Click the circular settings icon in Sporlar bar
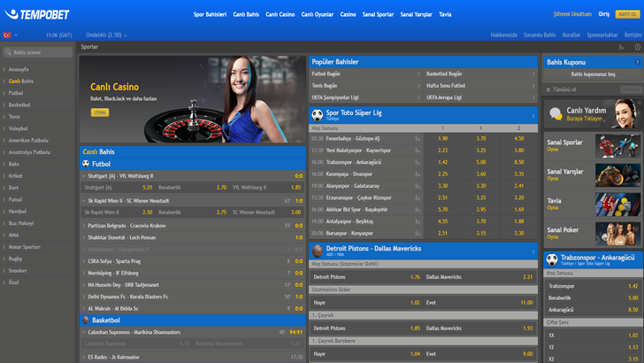The image size is (644, 363). 638,47
